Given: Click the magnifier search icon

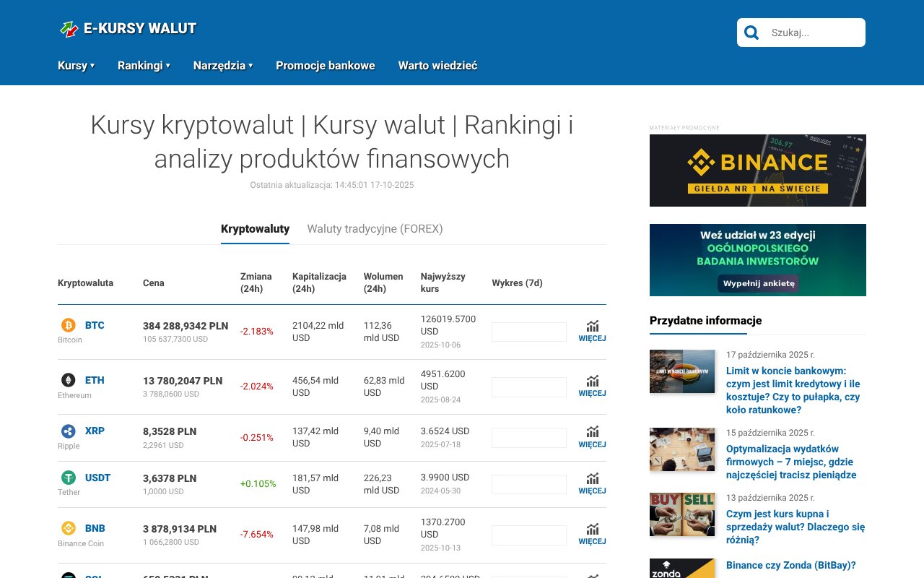Looking at the screenshot, I should pyautogui.click(x=751, y=32).
